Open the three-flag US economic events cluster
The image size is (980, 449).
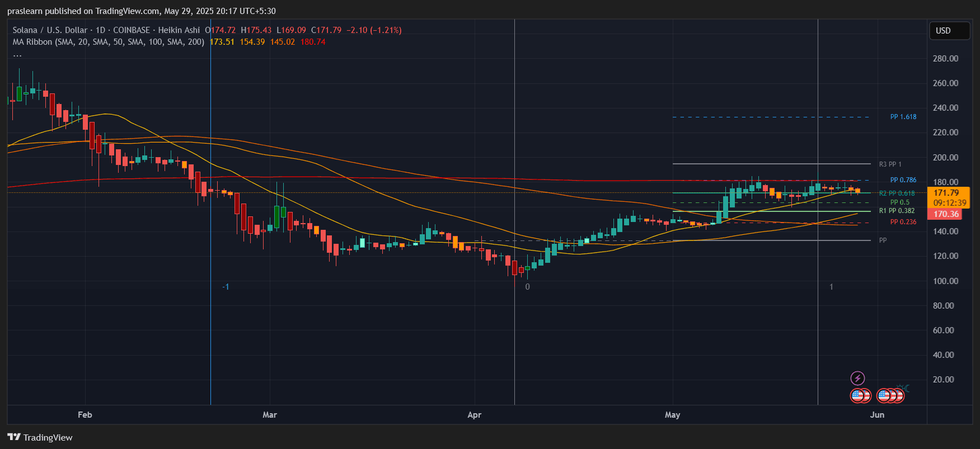[x=890, y=396]
